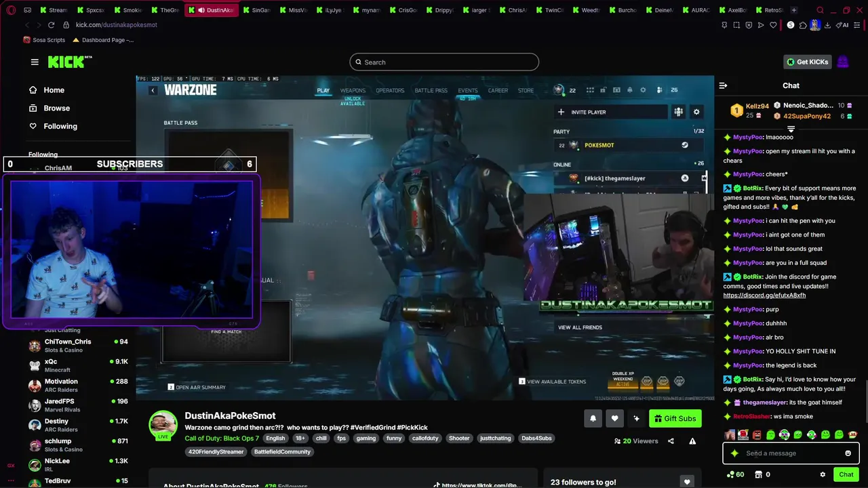Click the Gift Subs button

pyautogui.click(x=675, y=418)
